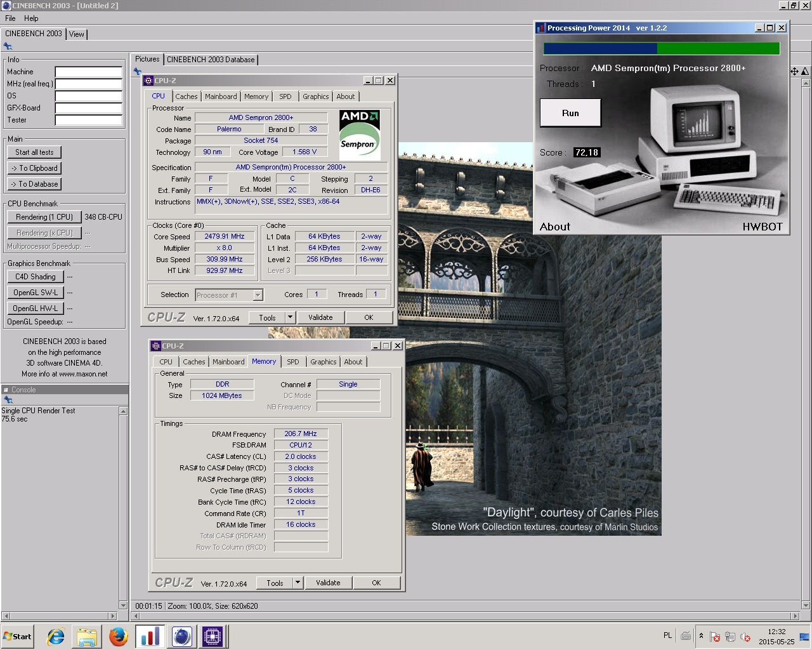
Task: Click the Machine input field
Action: [x=89, y=72]
